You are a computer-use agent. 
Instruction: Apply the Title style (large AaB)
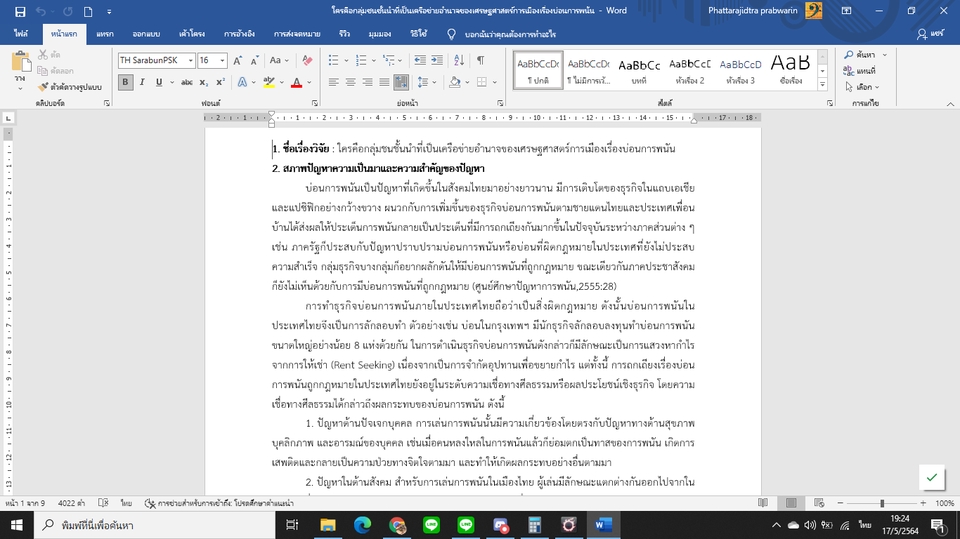[790, 70]
